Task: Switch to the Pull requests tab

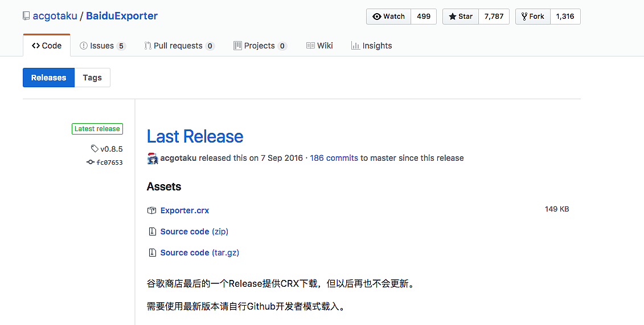Action: 178,46
